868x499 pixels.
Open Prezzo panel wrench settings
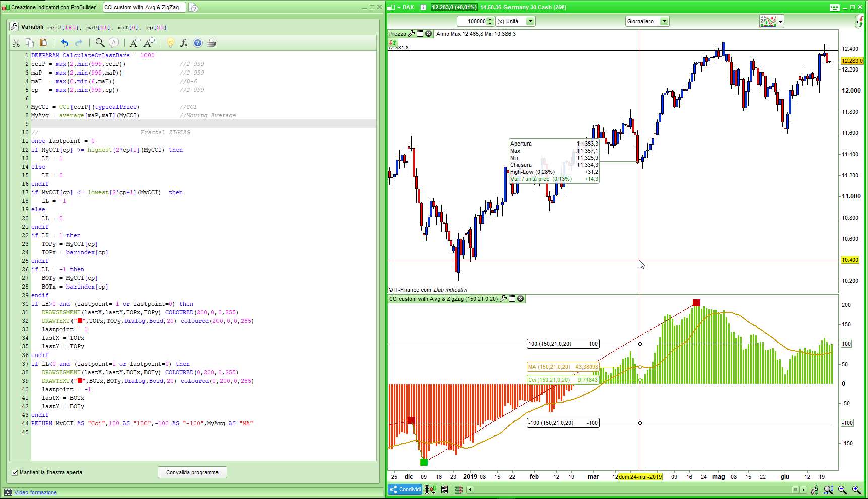[x=412, y=34]
